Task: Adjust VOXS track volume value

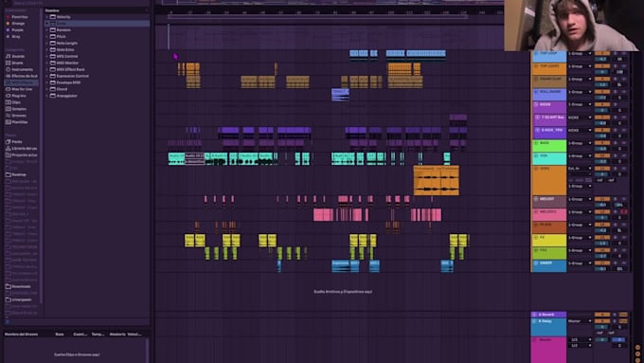Action: (602, 173)
